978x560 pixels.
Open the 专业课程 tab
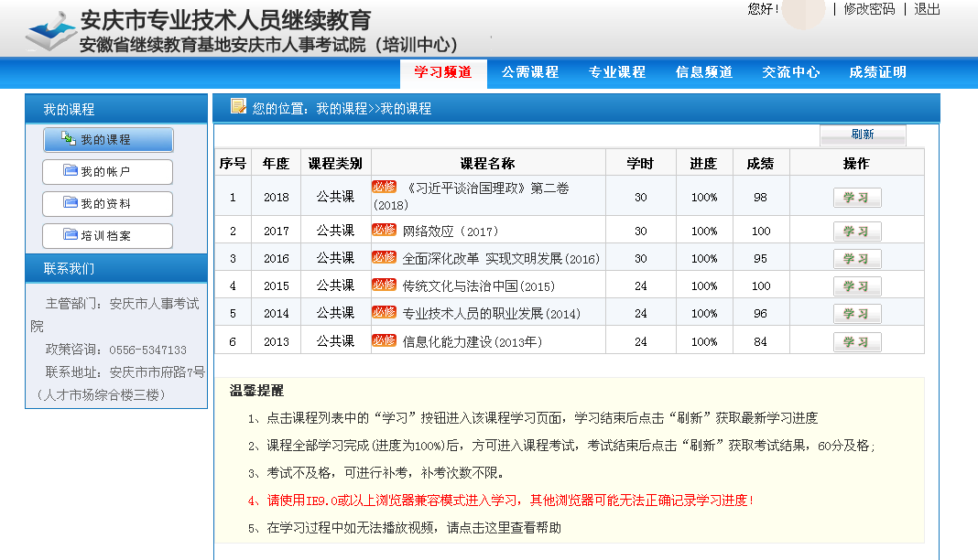click(616, 72)
